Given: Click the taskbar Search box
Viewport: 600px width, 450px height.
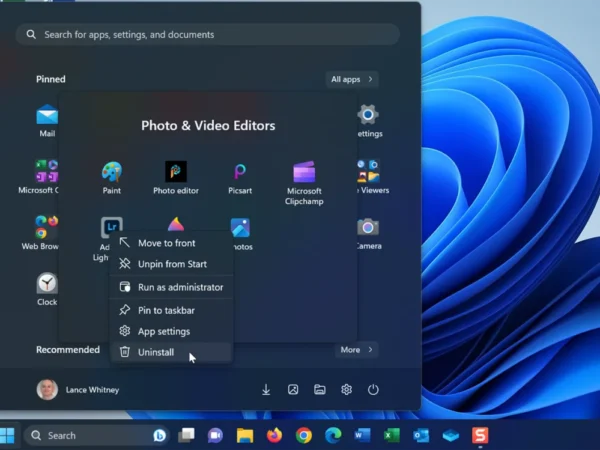Looking at the screenshot, I should [x=96, y=435].
